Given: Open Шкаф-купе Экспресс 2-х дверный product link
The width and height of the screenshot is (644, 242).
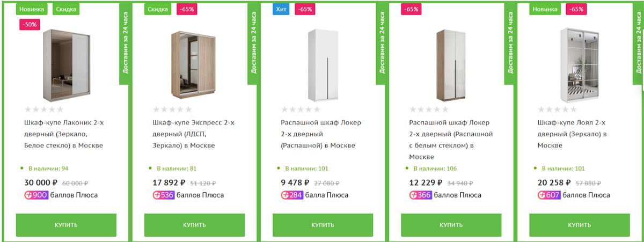Looking at the screenshot, I should [194, 134].
